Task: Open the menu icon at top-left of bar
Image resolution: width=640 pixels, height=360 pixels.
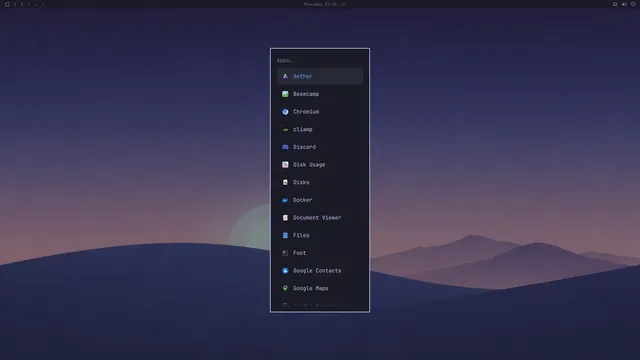Action: (7, 4)
